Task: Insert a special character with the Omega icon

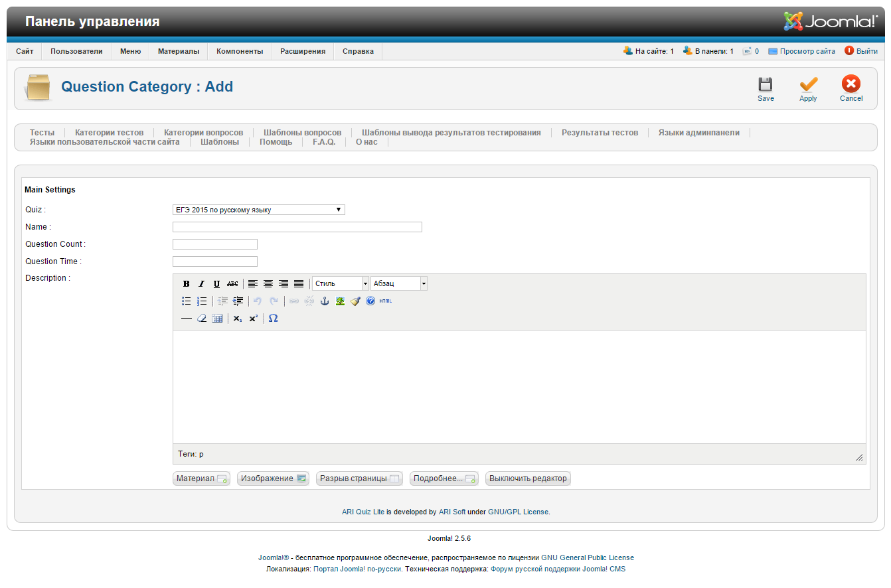Action: click(x=273, y=319)
